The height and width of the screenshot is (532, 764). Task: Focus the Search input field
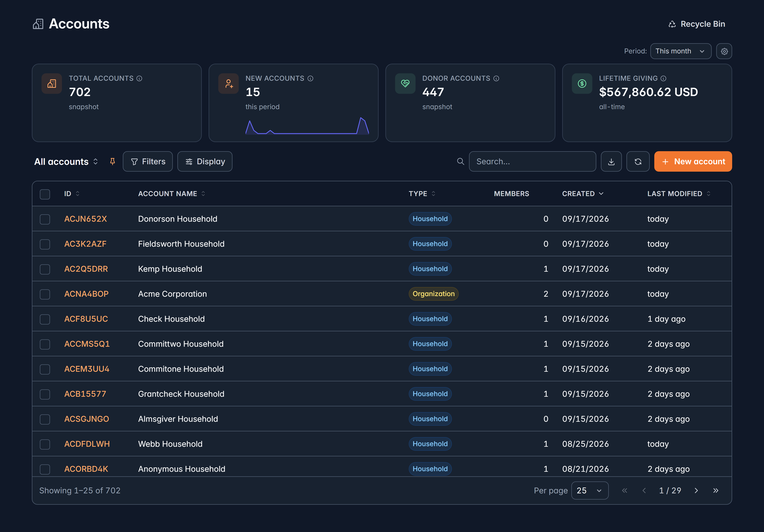point(532,162)
